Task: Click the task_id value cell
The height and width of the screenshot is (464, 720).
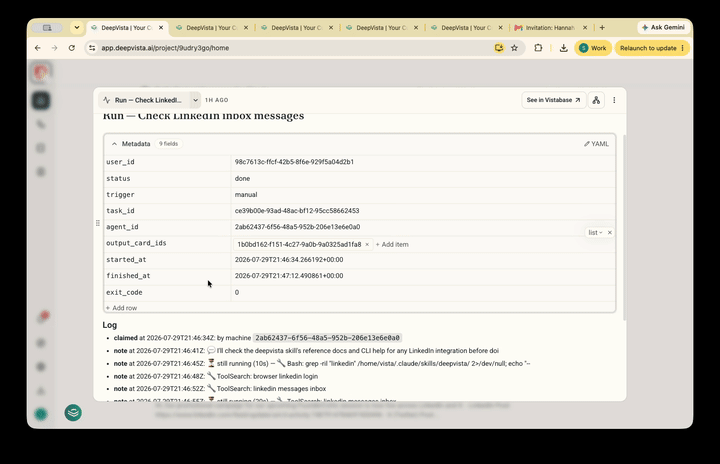Action: [x=423, y=210]
